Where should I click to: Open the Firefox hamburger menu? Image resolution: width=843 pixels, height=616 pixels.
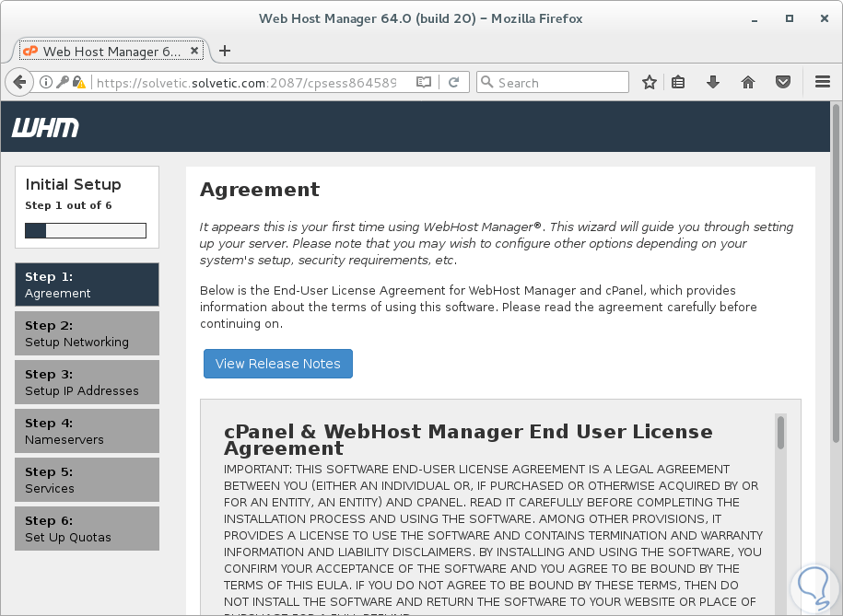click(x=823, y=82)
